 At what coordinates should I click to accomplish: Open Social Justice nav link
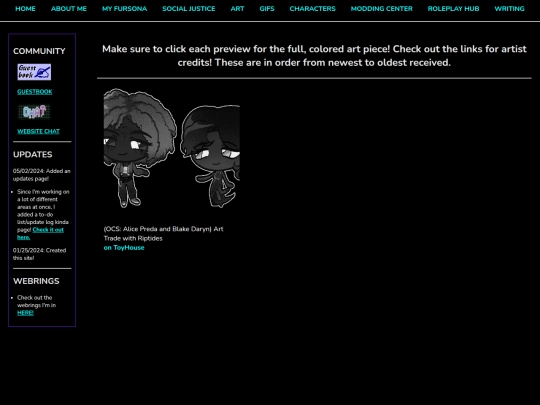(189, 9)
